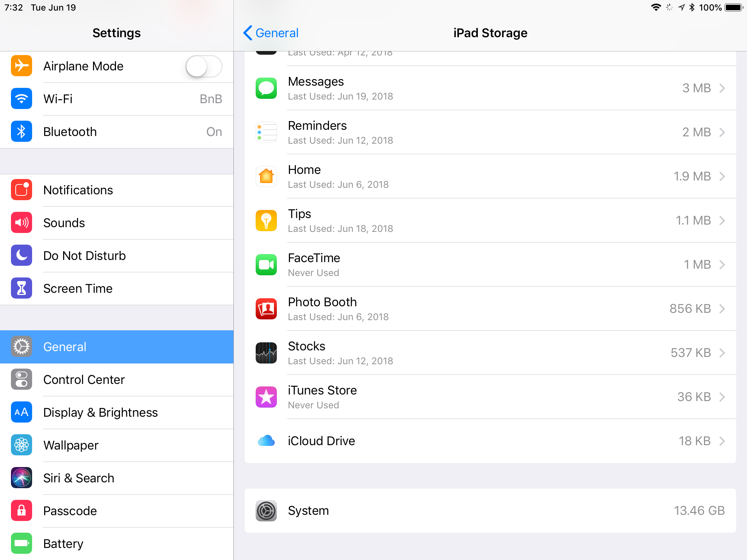Tap the Reminders app icon

pos(266,132)
